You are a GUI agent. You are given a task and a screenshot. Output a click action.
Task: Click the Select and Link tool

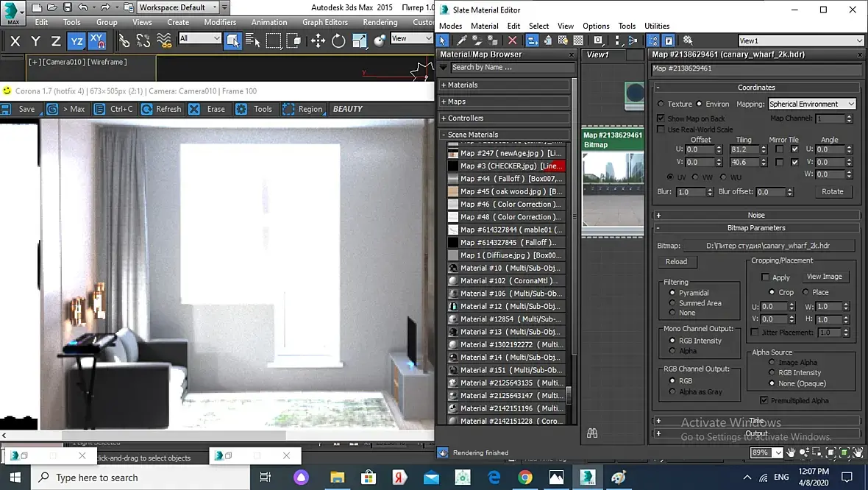point(124,40)
